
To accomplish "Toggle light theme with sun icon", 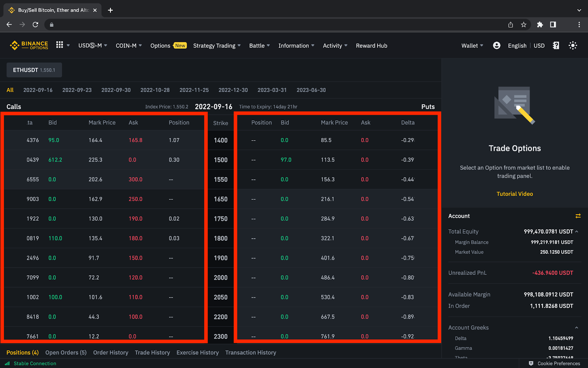I will [573, 45].
